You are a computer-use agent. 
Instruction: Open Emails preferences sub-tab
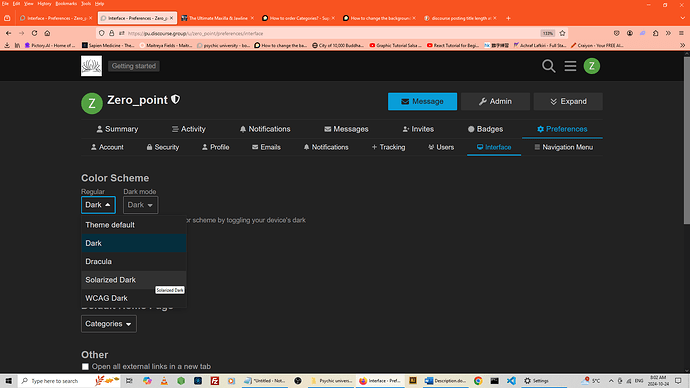(x=266, y=147)
